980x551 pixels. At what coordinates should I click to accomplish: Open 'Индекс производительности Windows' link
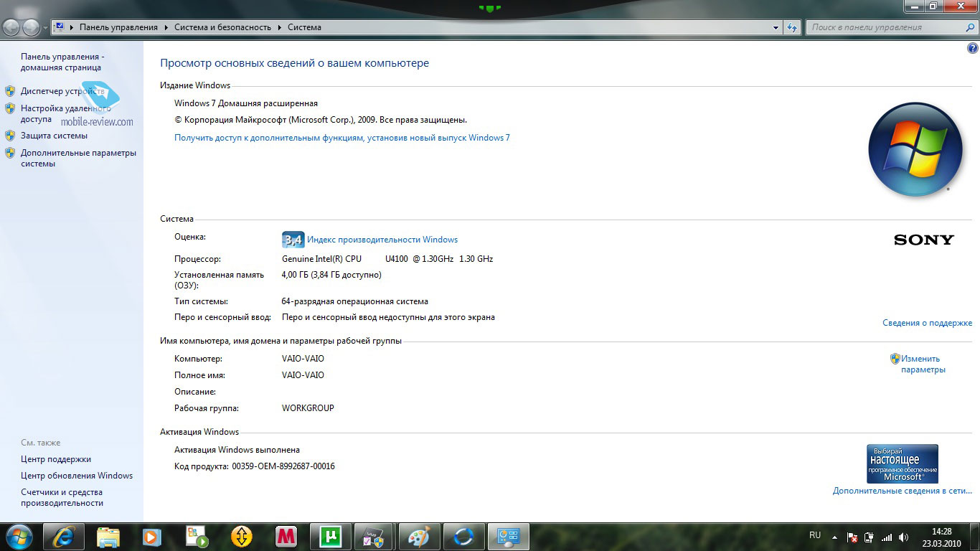382,240
